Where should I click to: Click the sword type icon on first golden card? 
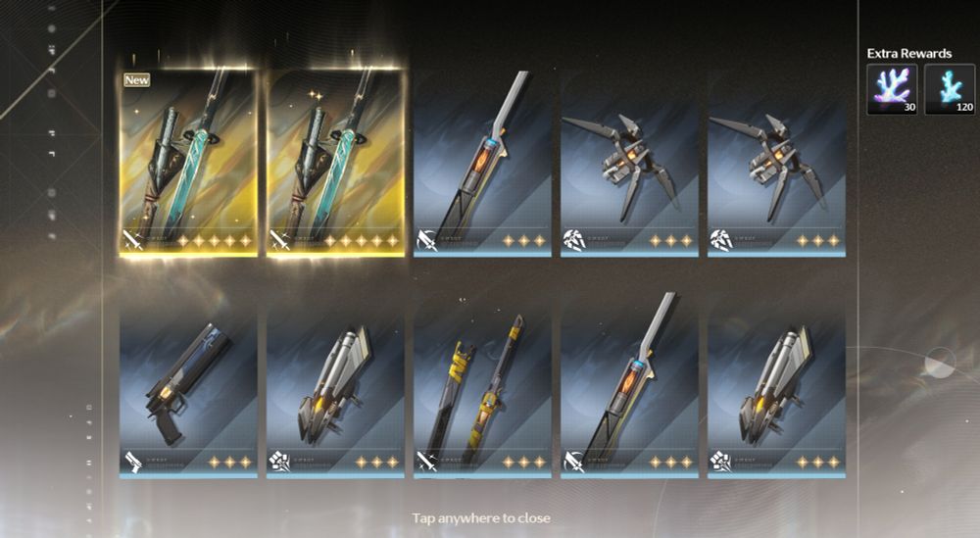tap(133, 240)
